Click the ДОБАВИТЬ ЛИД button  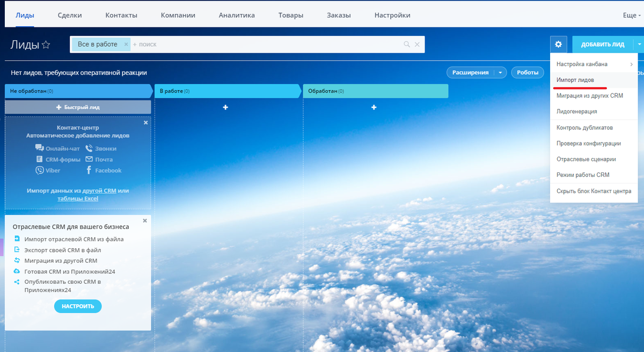click(603, 44)
